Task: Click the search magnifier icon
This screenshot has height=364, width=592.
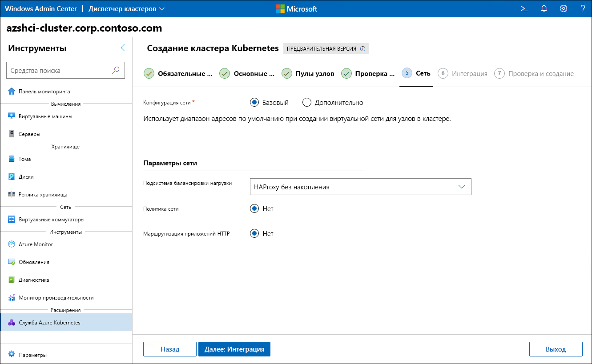Action: (x=116, y=70)
